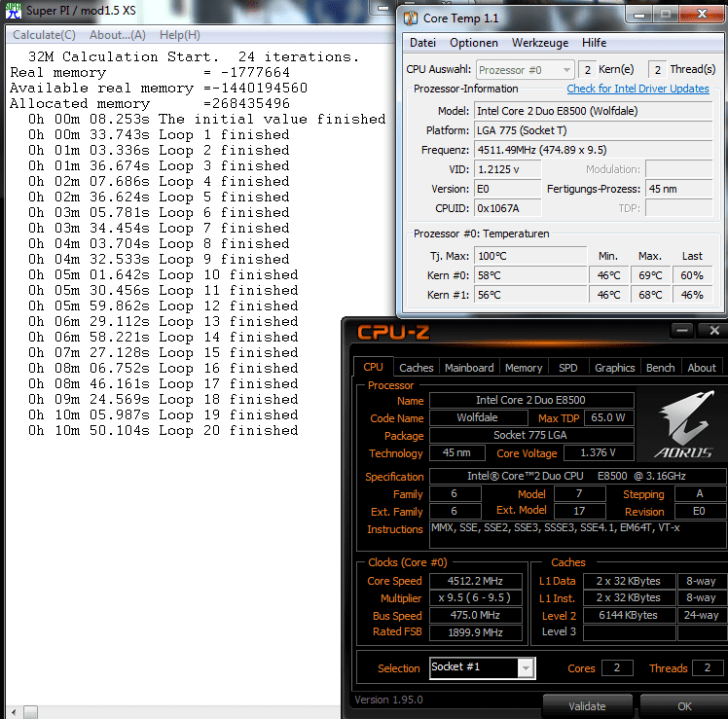Viewport: 728px width, 719px height.
Task: Open the Help(H) menu in Super PI
Action: click(x=180, y=35)
